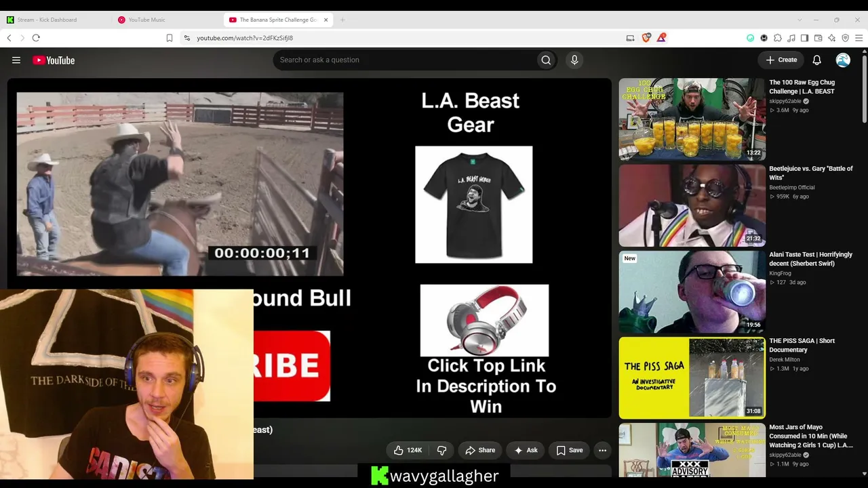The image size is (868, 488).
Task: Click the browser address bar URL
Action: [245, 38]
